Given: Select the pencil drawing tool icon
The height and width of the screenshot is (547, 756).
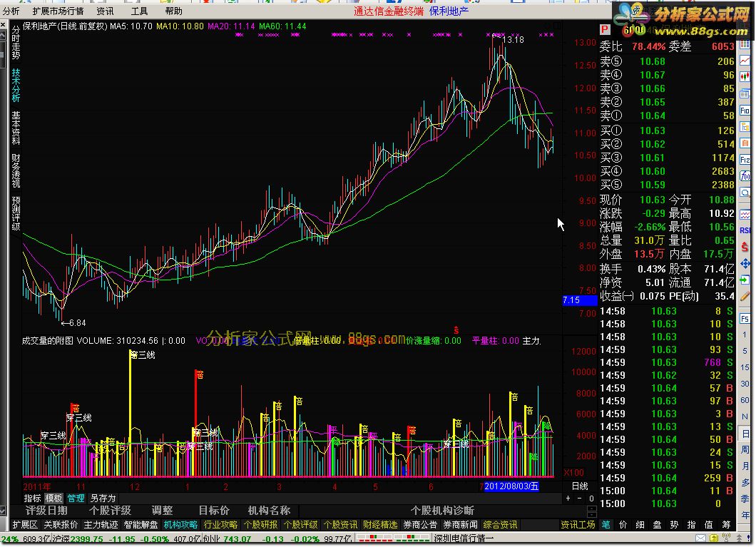Looking at the screenshot, I should point(745,296).
